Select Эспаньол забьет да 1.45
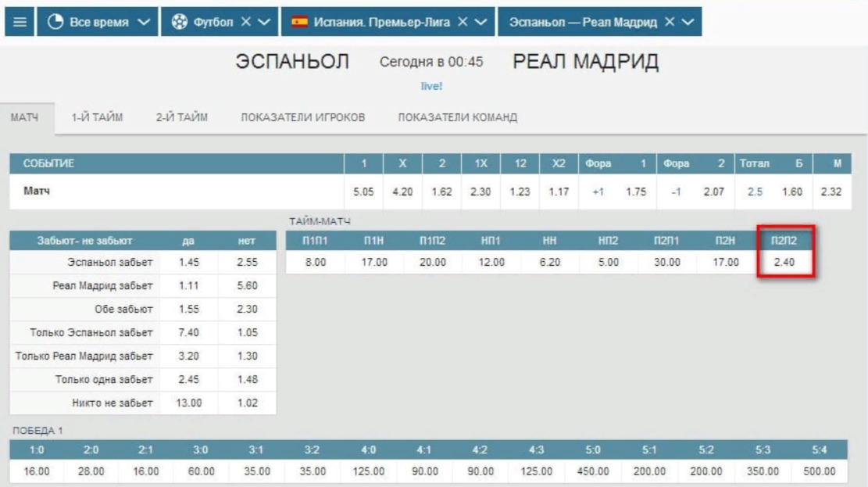868x487 pixels. [189, 262]
